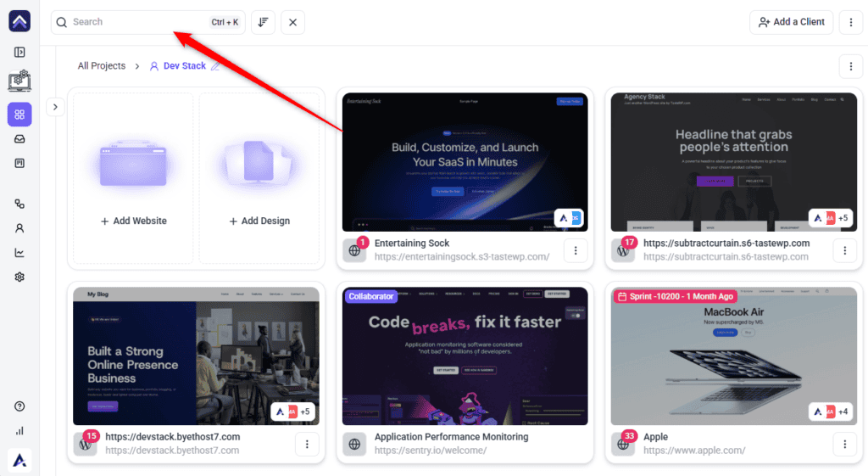The width and height of the screenshot is (868, 476).
Task: Click WordPress icon on subtractcurtain card
Action: 623,251
